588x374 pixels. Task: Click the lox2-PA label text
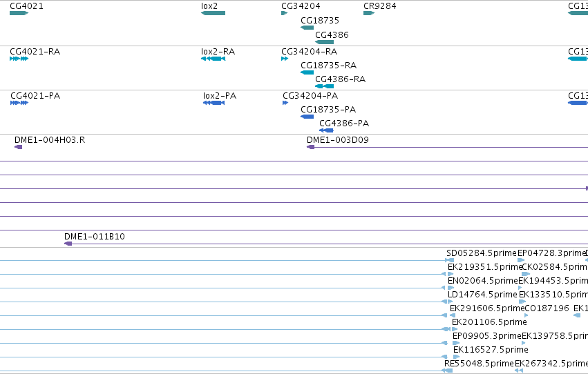[x=220, y=95]
